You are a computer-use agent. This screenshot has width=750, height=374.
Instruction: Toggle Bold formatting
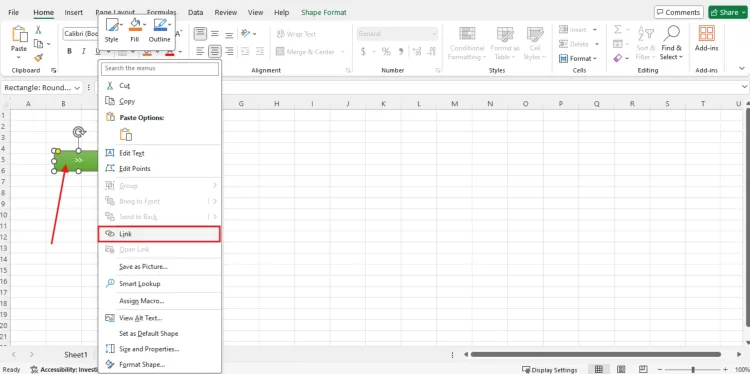(x=70, y=51)
